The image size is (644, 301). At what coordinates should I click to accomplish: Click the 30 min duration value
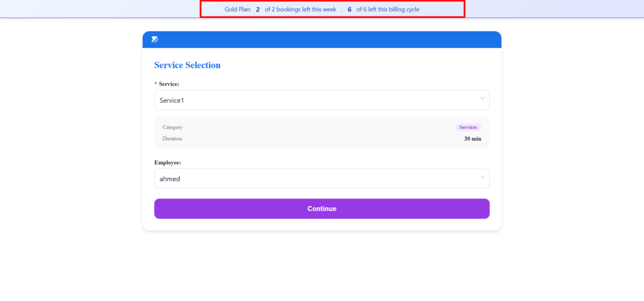pos(472,139)
